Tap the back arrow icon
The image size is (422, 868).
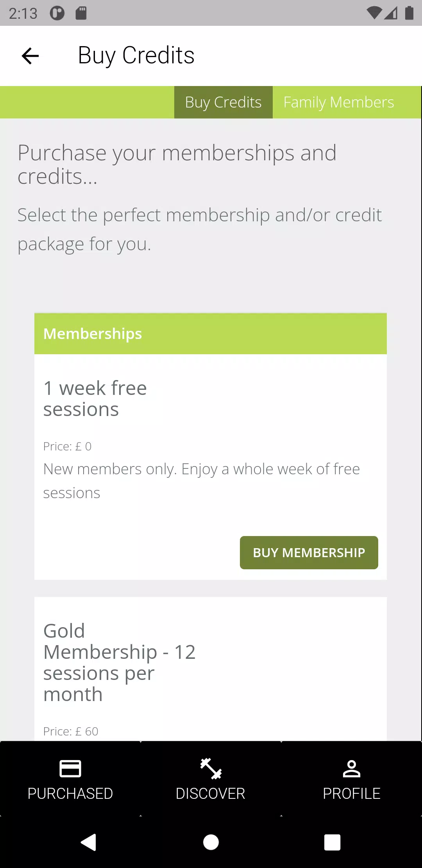[x=30, y=56]
